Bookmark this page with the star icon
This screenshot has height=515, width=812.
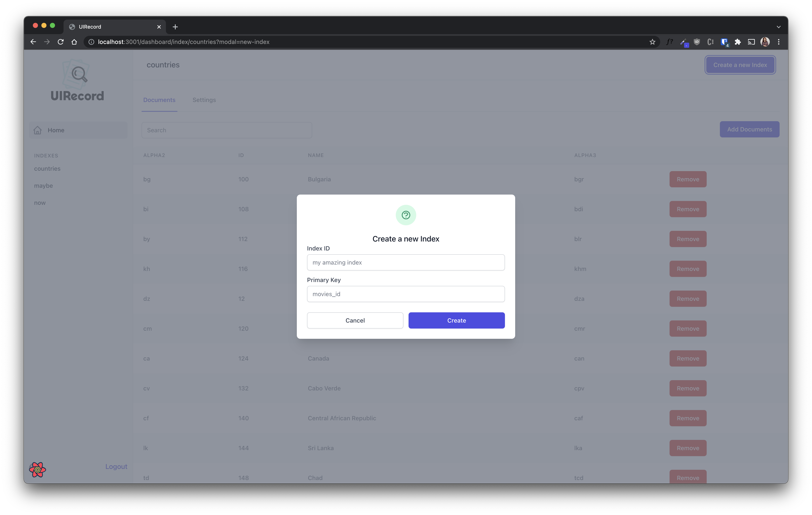pyautogui.click(x=652, y=42)
